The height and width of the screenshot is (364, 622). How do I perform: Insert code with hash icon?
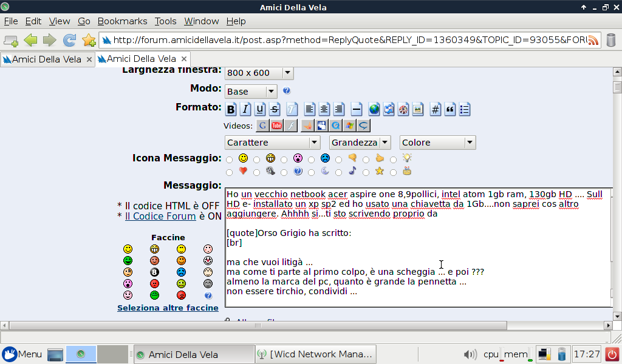click(435, 109)
